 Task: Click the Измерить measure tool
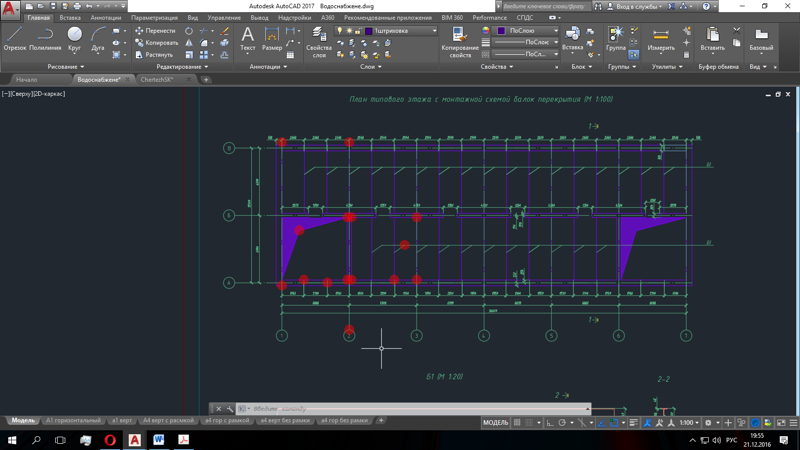(x=661, y=39)
